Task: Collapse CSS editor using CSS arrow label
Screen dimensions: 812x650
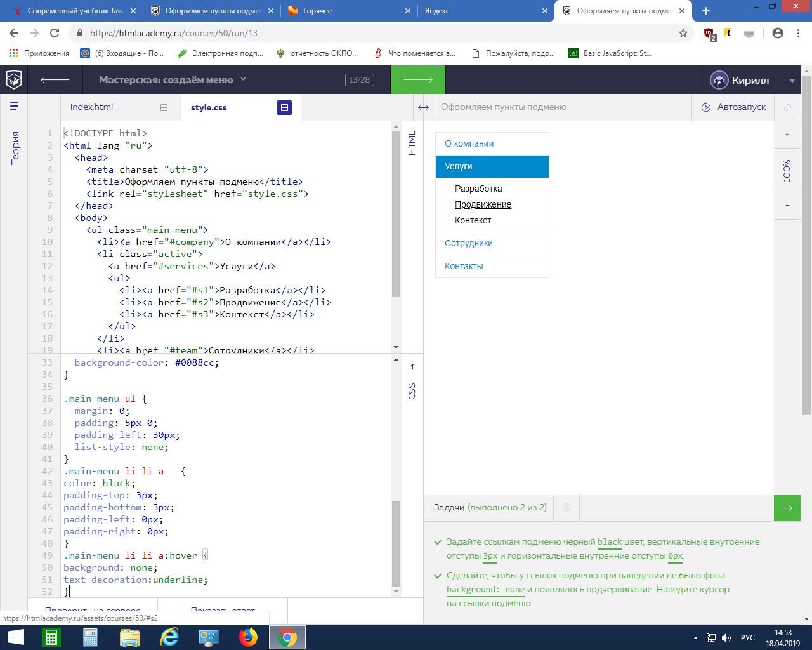Action: (x=412, y=381)
